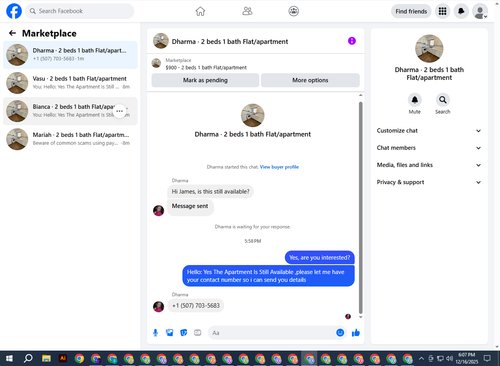Click the 'Yes, are you interested?' message
The image size is (500, 366).
[319, 258]
